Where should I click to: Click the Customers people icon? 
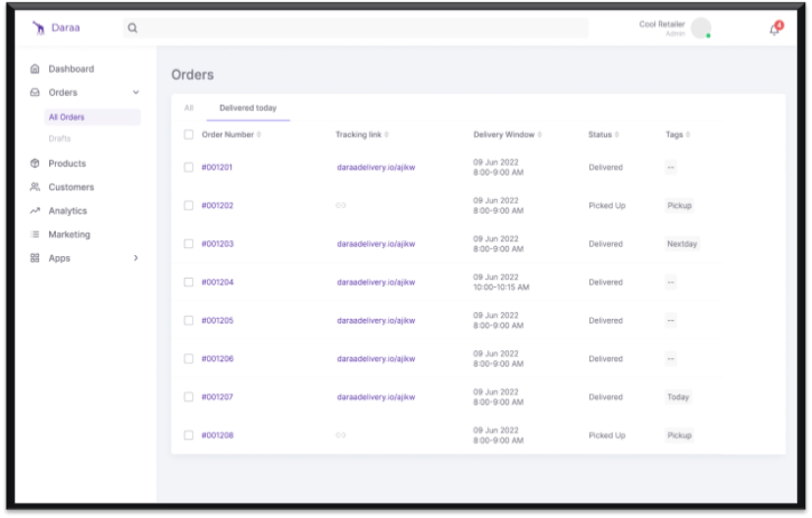pos(35,187)
